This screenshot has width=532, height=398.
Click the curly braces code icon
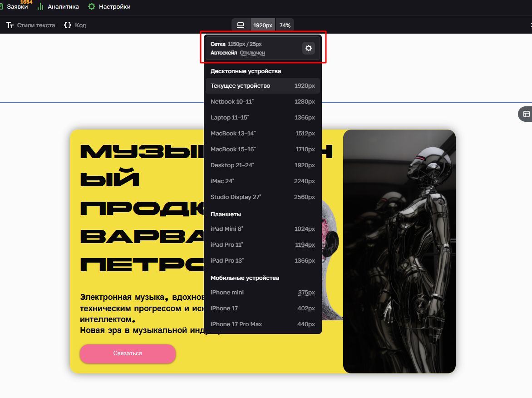pyautogui.click(x=68, y=25)
